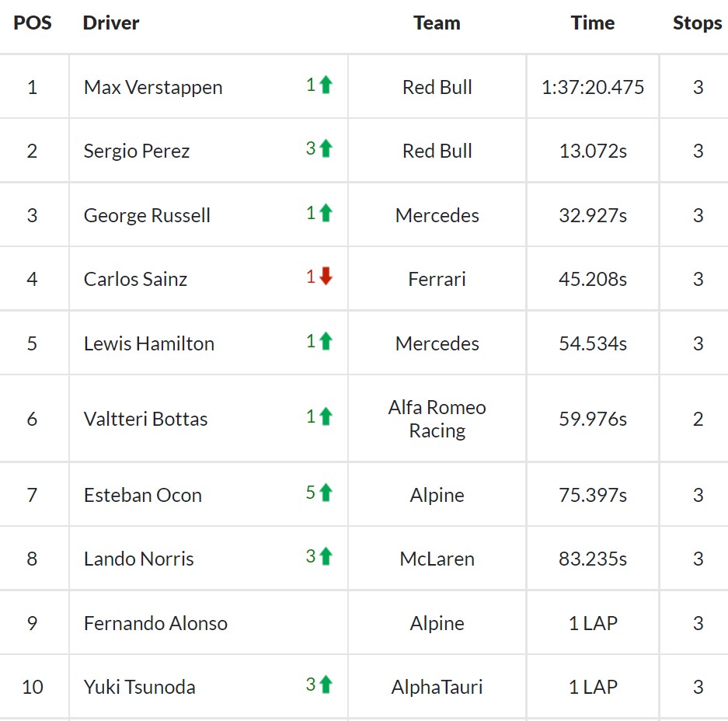
Task: Click green up arrow beside Valtteri Bottas
Action: tap(326, 416)
